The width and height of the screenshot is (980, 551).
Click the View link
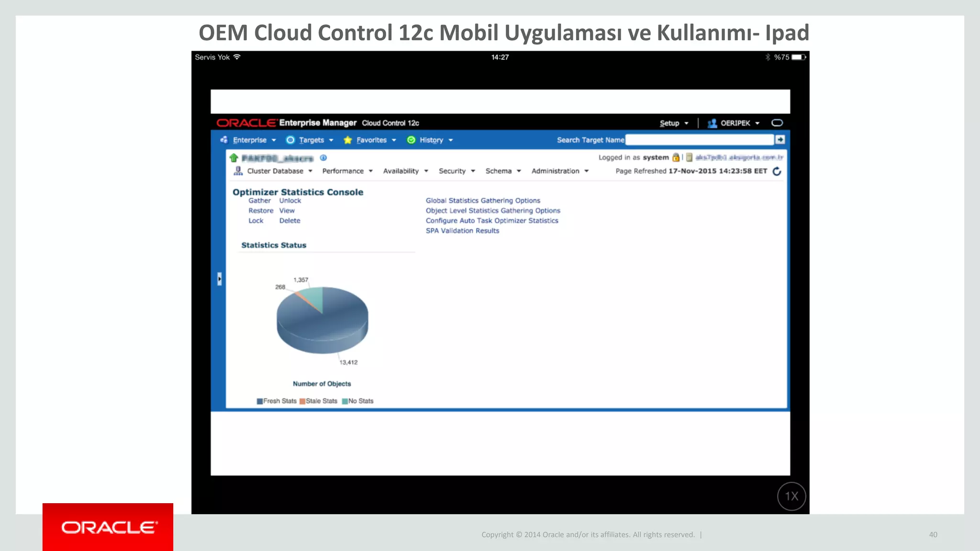287,210
